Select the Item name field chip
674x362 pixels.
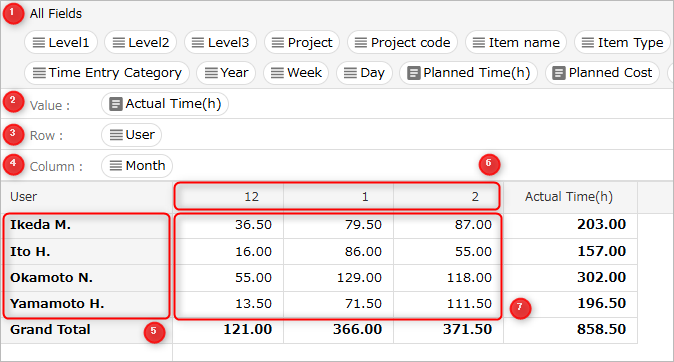coord(516,42)
